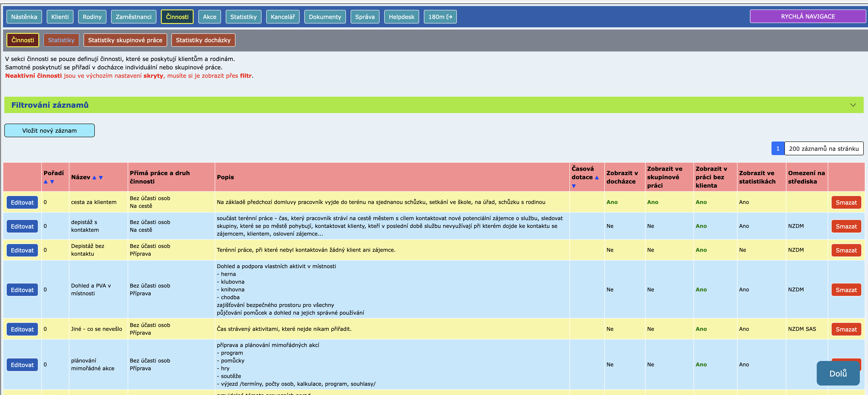Open Statistiky skupinové práce subtab
The height and width of the screenshot is (395, 868).
[x=125, y=40]
